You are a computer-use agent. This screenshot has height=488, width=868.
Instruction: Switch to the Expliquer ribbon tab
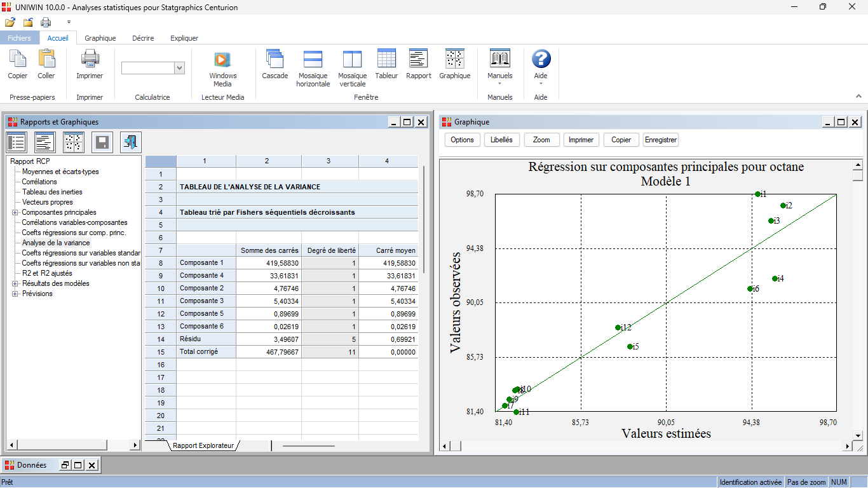point(184,38)
